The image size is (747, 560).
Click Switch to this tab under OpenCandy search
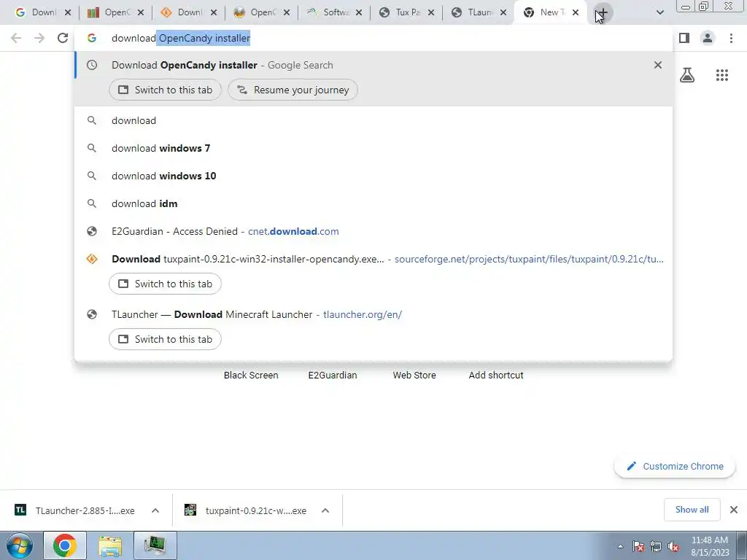tap(165, 90)
